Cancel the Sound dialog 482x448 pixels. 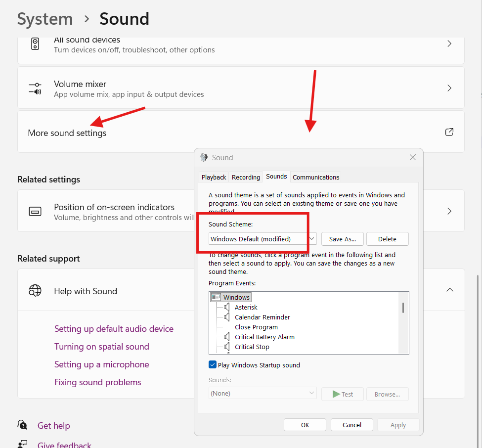(352, 425)
